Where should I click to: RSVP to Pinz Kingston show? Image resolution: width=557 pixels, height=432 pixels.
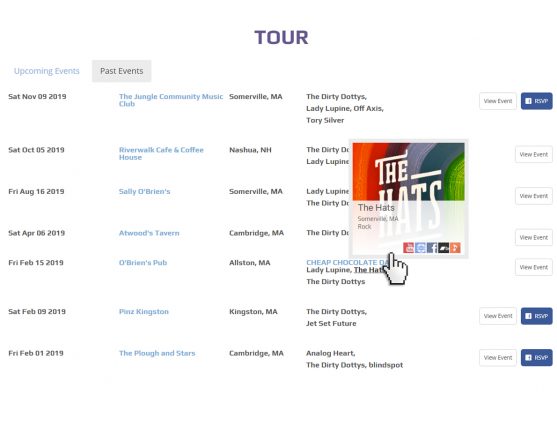(x=536, y=316)
